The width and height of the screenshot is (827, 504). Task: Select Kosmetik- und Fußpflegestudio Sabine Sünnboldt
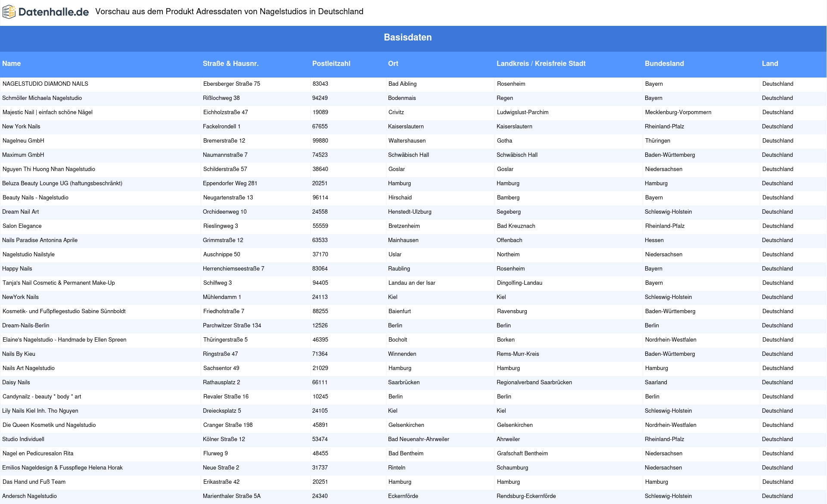[64, 311]
